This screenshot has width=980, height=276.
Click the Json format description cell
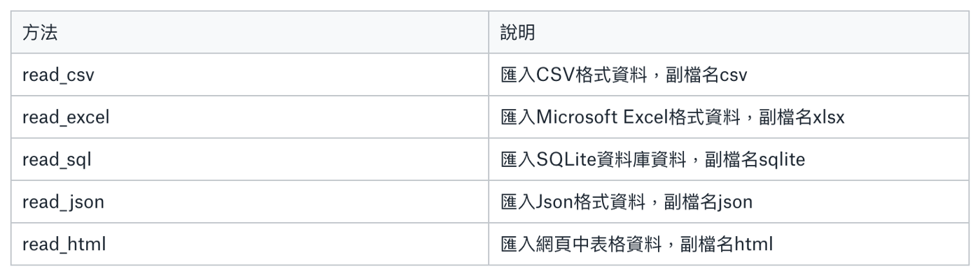click(x=729, y=202)
